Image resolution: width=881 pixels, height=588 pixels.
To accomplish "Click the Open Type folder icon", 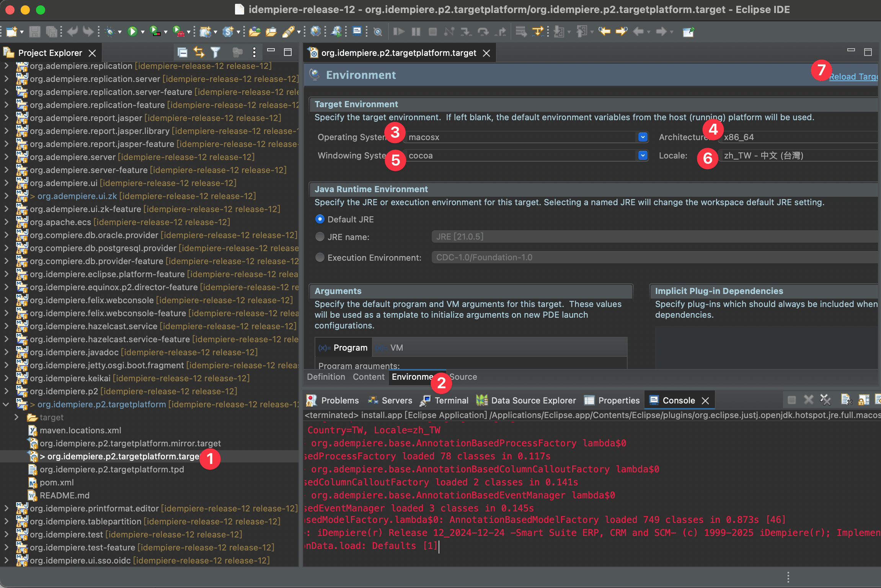I will [x=255, y=31].
